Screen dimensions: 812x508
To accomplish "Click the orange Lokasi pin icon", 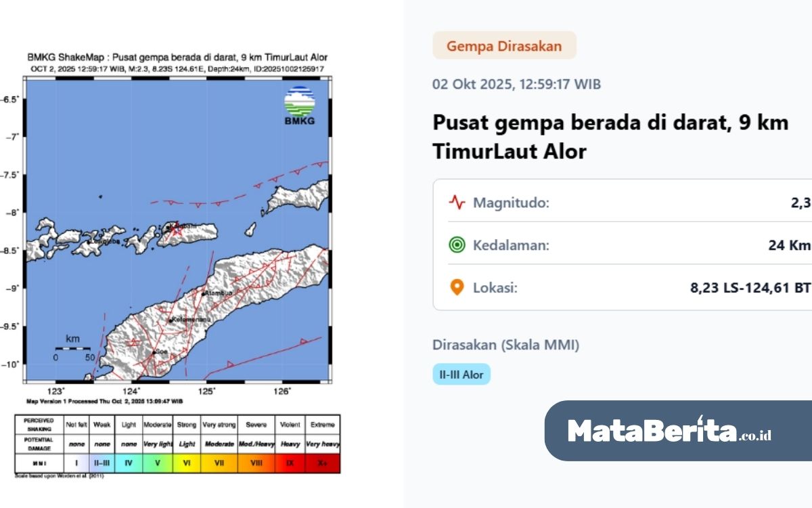I will [x=457, y=288].
